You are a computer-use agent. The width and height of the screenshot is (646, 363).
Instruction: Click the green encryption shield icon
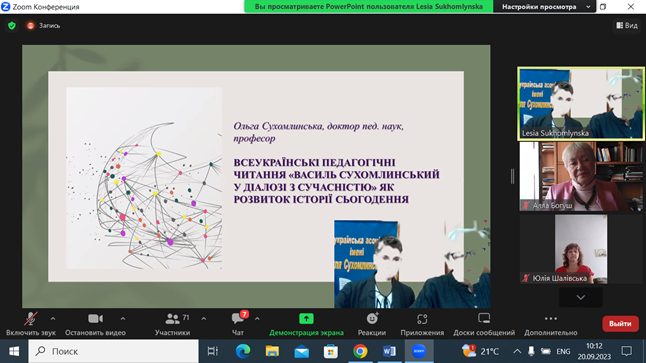(12, 26)
